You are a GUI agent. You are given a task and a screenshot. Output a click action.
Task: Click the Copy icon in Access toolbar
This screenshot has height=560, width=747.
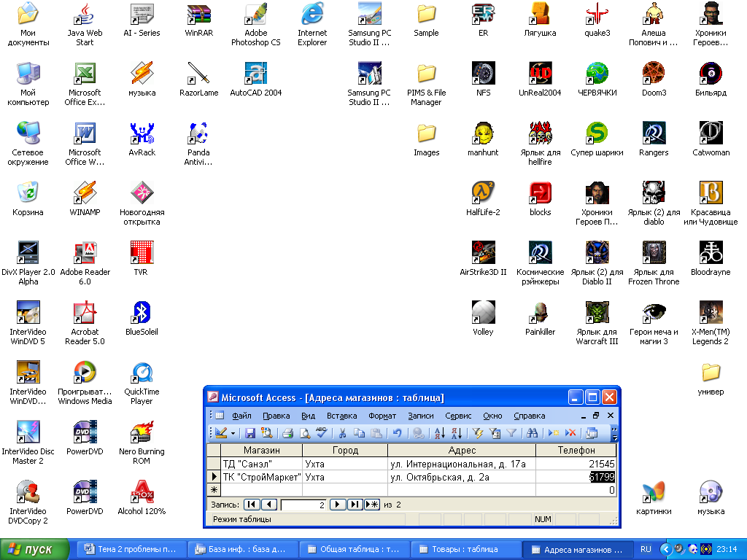tap(359, 433)
